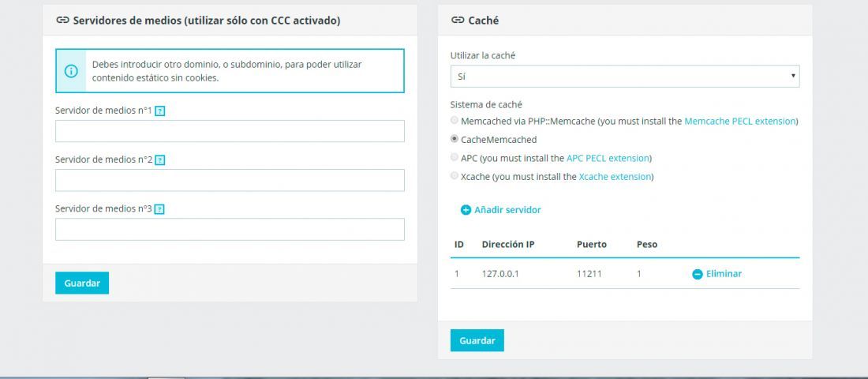Click the Debes introducir otro dominio message
Image resolution: width=868 pixels, height=379 pixels.
coord(227,71)
